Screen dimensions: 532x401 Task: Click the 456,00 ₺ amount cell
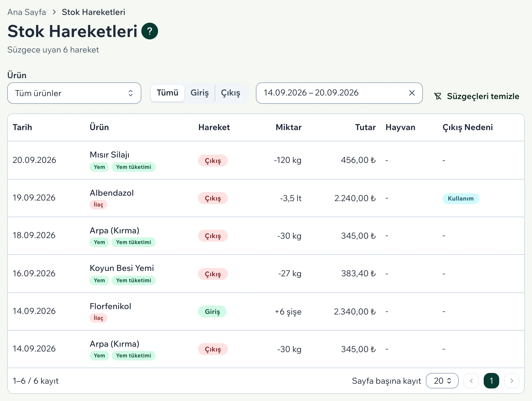[358, 160]
